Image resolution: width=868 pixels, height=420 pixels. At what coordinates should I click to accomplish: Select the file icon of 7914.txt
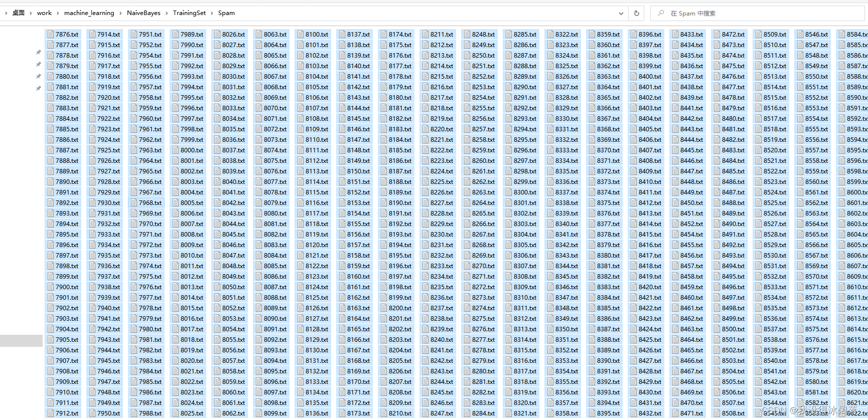click(92, 35)
